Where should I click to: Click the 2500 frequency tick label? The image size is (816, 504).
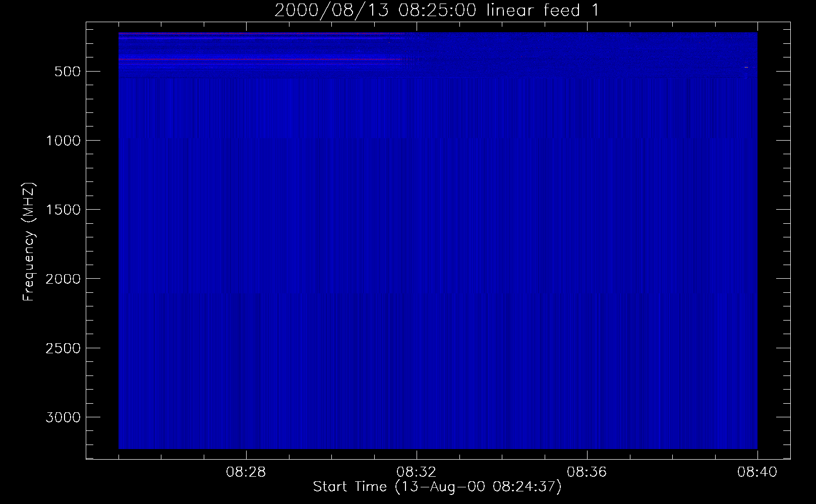pos(63,348)
